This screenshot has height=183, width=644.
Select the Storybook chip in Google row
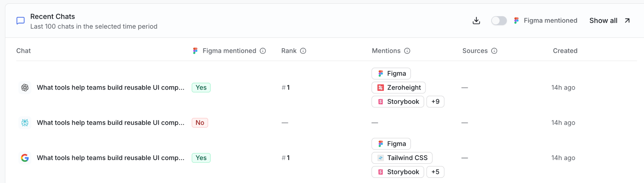click(x=398, y=172)
